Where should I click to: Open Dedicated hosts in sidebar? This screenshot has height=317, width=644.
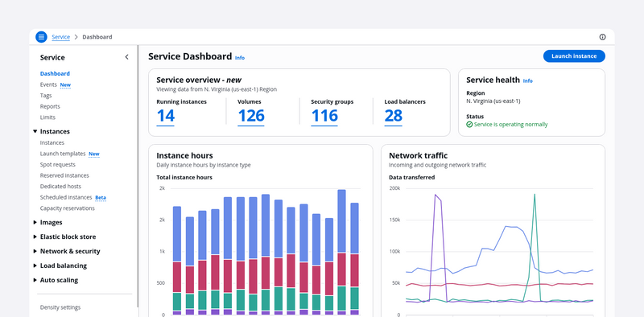coord(60,187)
